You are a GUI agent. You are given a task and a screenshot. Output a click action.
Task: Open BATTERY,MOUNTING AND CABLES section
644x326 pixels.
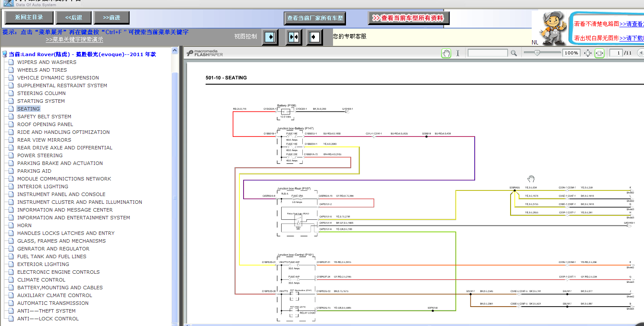(60, 288)
